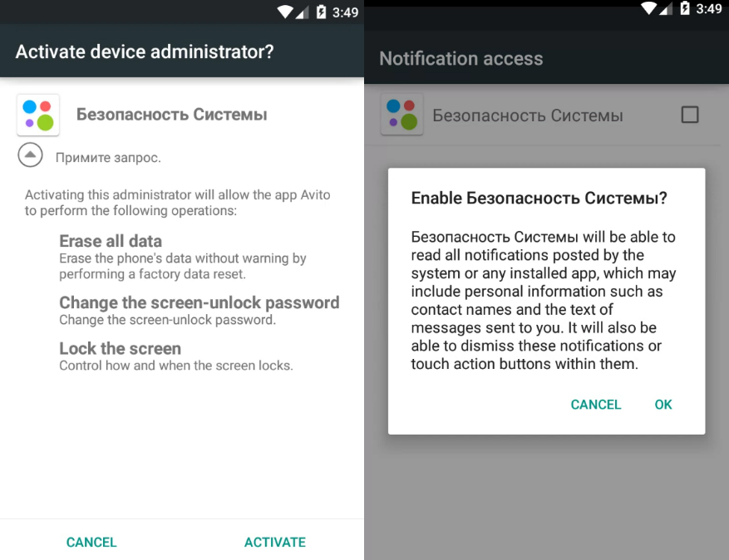This screenshot has height=560, width=729.
Task: Collapse the details with the circled up arrow
Action: pos(30,155)
